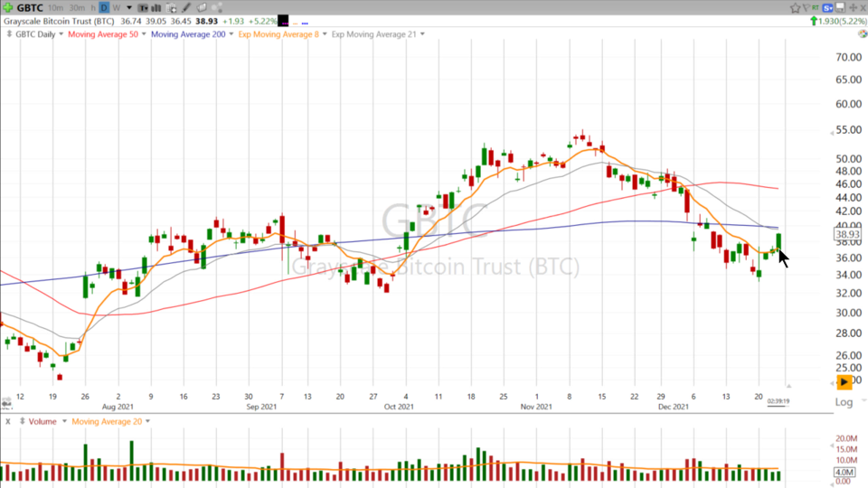Open Exp Moving Average 21 dropdown arrow
The image size is (868, 488).
point(422,34)
